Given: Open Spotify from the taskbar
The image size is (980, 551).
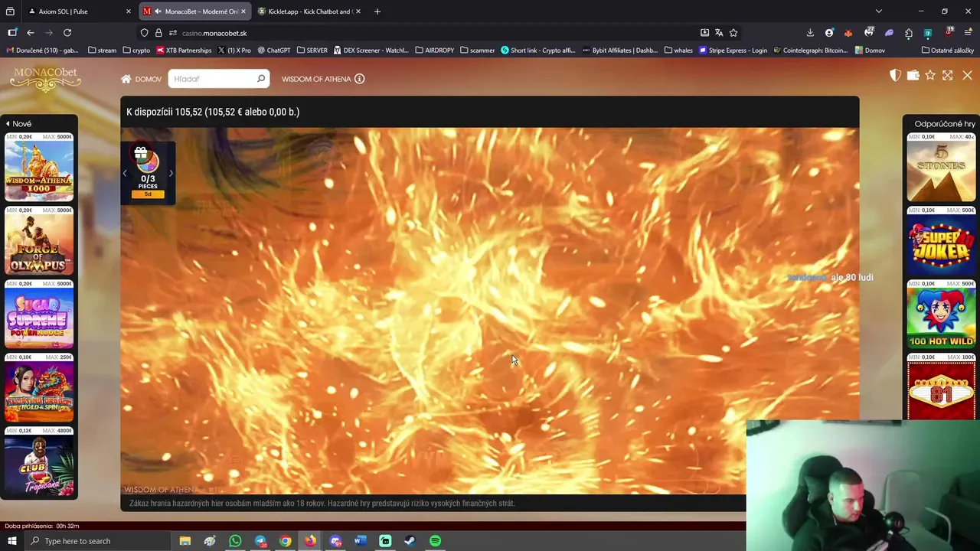Looking at the screenshot, I should 435,541.
